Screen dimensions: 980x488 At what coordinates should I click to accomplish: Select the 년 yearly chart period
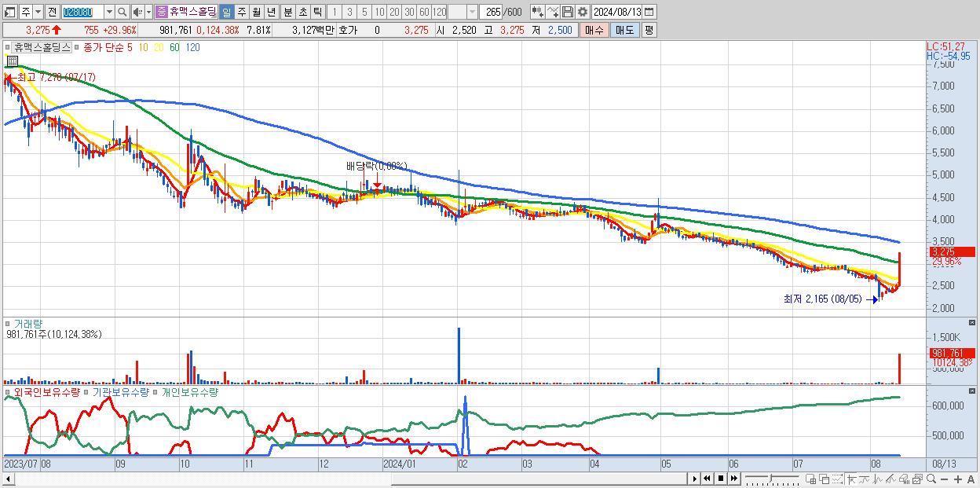[x=271, y=12]
